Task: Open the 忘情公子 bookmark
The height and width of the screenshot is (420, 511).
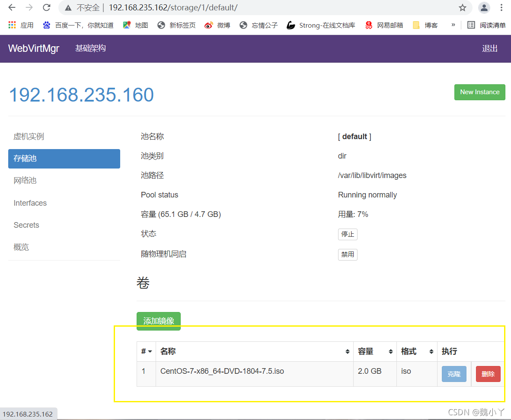Action: coord(259,25)
